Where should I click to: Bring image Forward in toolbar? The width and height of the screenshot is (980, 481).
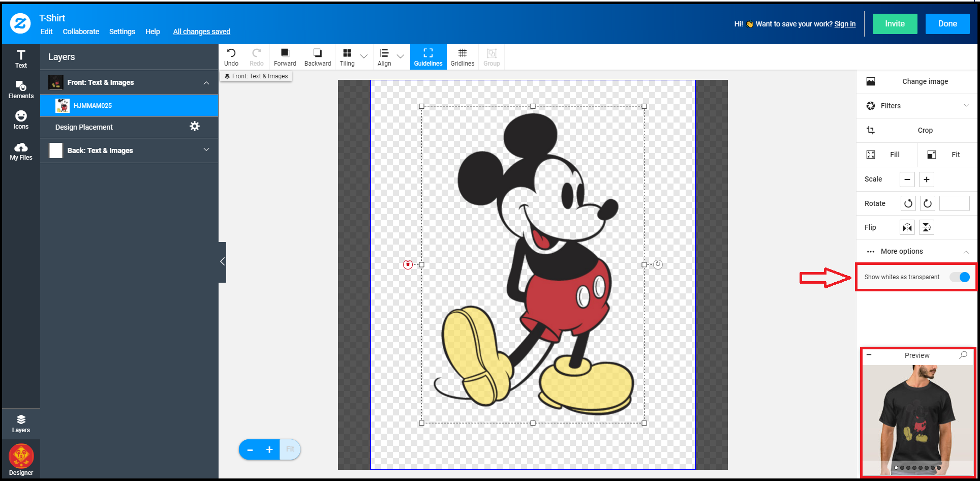pyautogui.click(x=285, y=57)
